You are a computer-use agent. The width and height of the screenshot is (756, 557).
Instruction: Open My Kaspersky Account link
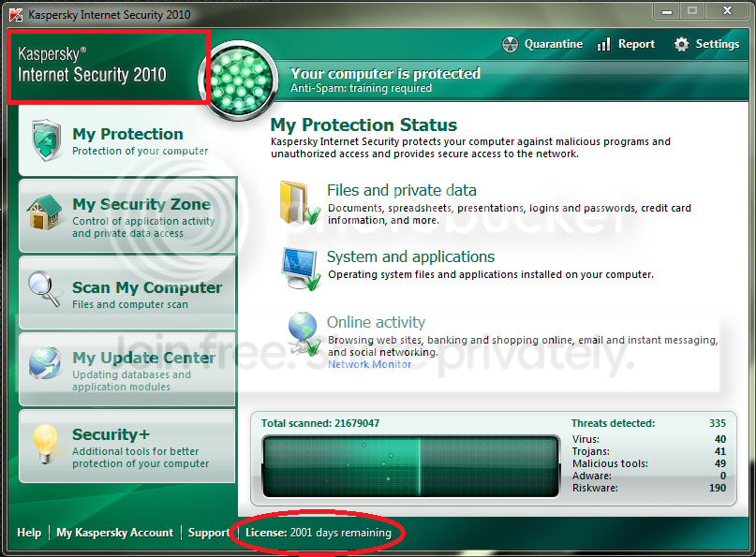tap(114, 533)
